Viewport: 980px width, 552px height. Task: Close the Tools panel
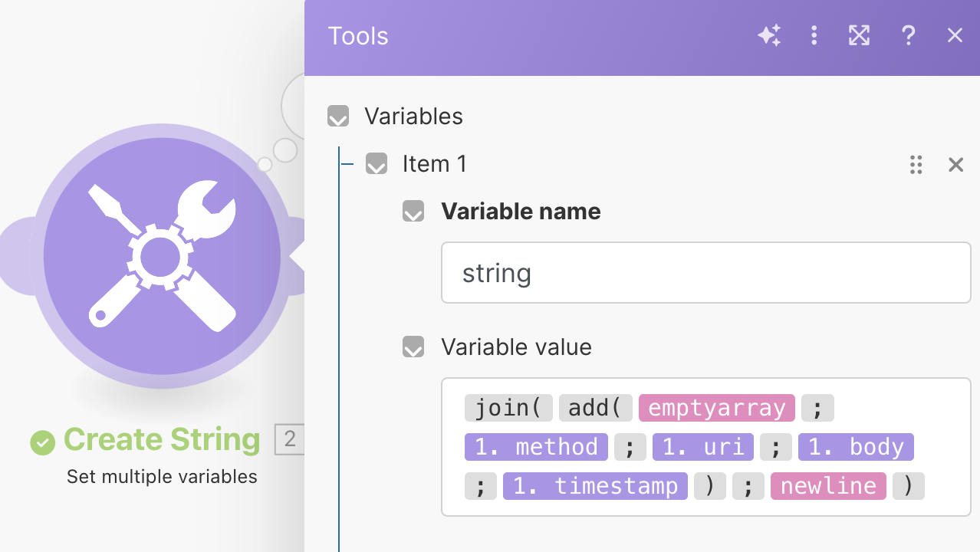coord(955,35)
